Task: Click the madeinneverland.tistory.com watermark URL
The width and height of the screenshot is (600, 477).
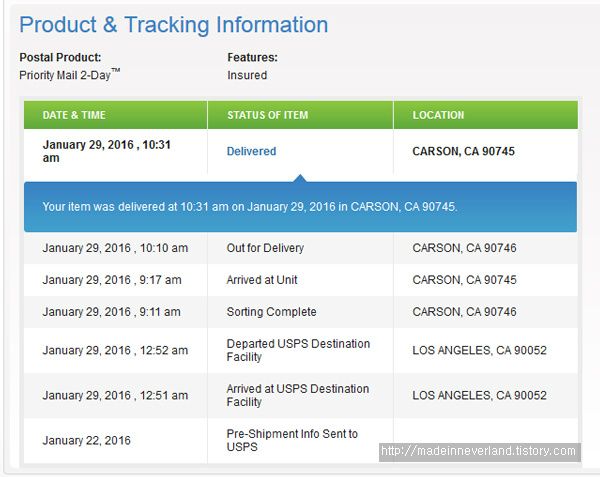Action: 479,451
